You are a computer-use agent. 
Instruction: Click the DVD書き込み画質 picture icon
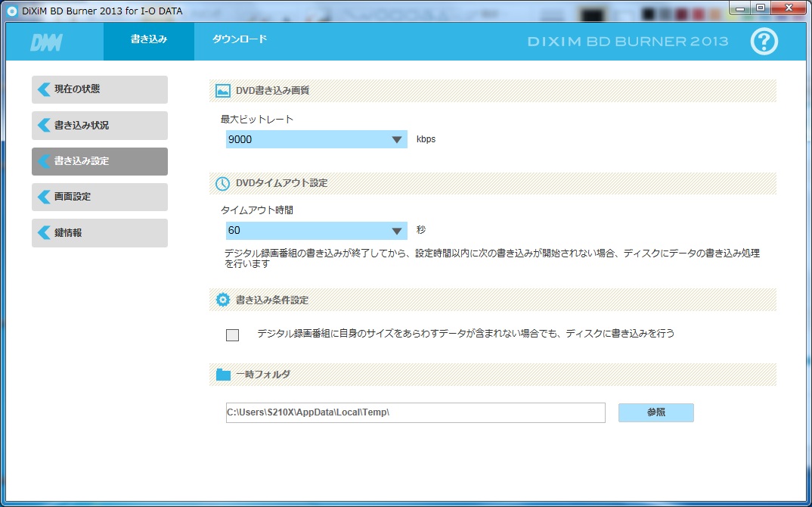click(x=223, y=91)
